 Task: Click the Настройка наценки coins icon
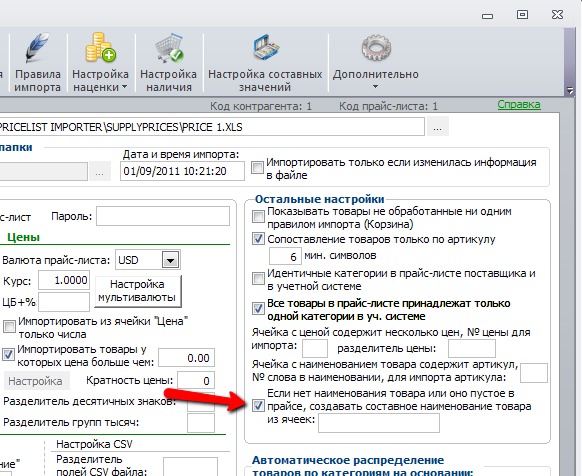pyautogui.click(x=100, y=48)
